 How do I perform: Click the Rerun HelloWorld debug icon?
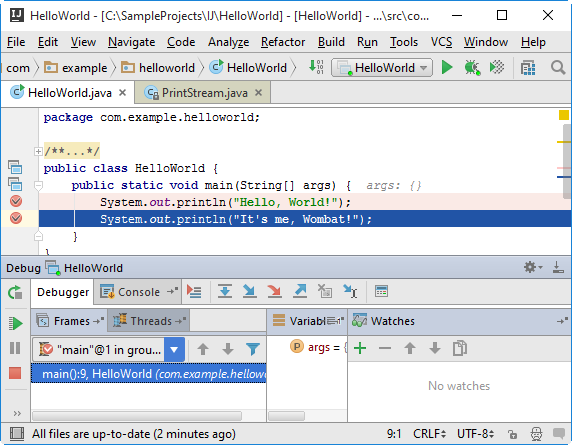click(15, 293)
